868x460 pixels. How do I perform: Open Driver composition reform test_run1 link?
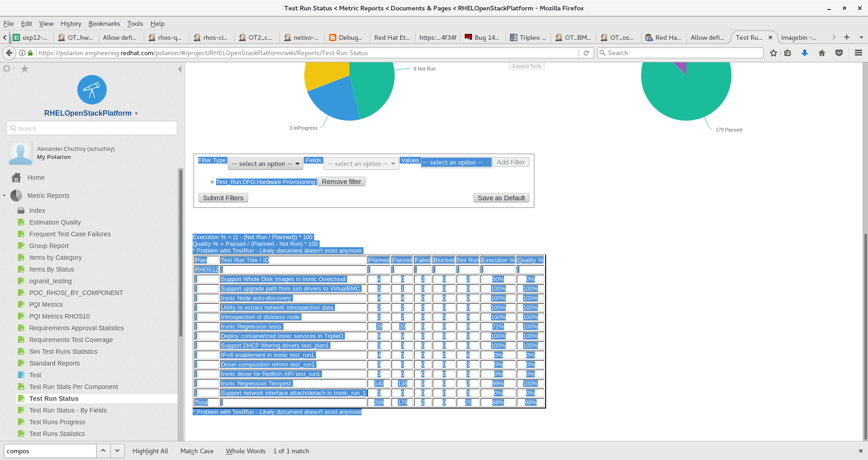coord(268,365)
